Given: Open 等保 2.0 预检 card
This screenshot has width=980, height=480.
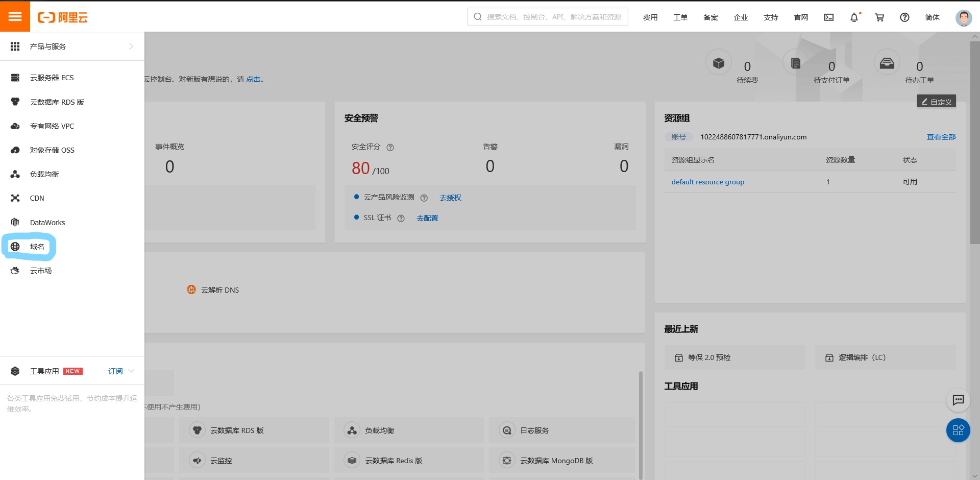Looking at the screenshot, I should (x=734, y=357).
